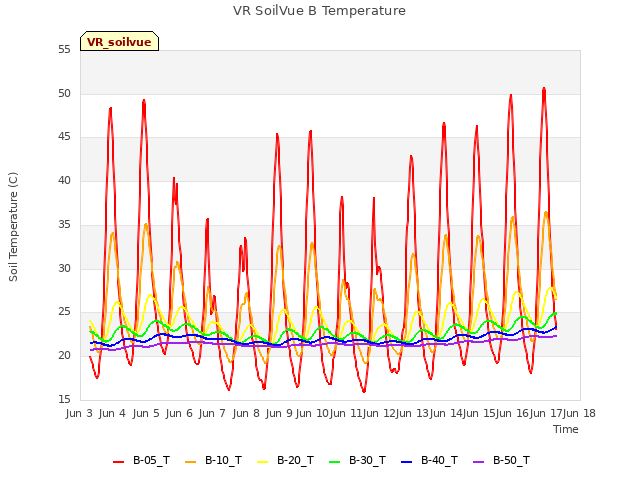Click the Jun 4 x-axis tick label
Screen dimensions: 640x480
click(112, 413)
